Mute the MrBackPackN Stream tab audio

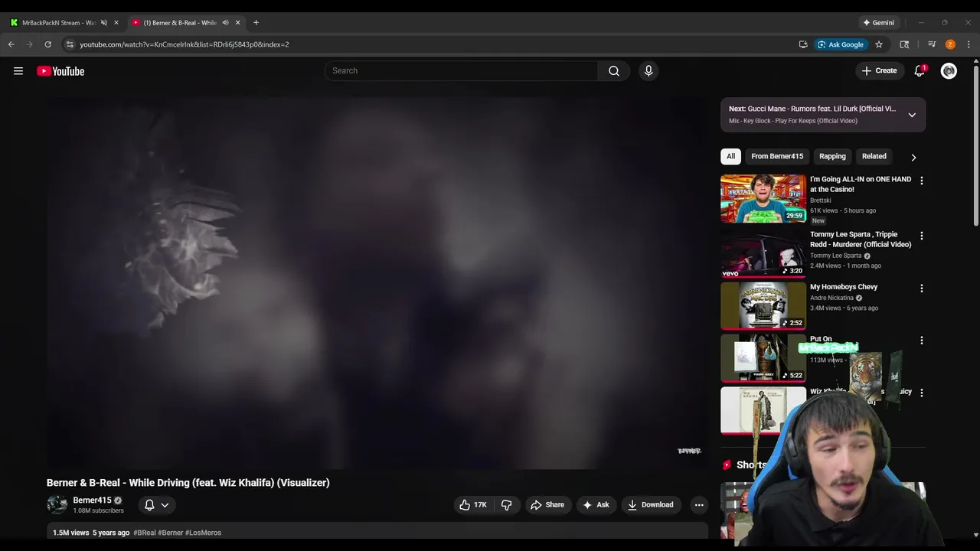point(104,22)
